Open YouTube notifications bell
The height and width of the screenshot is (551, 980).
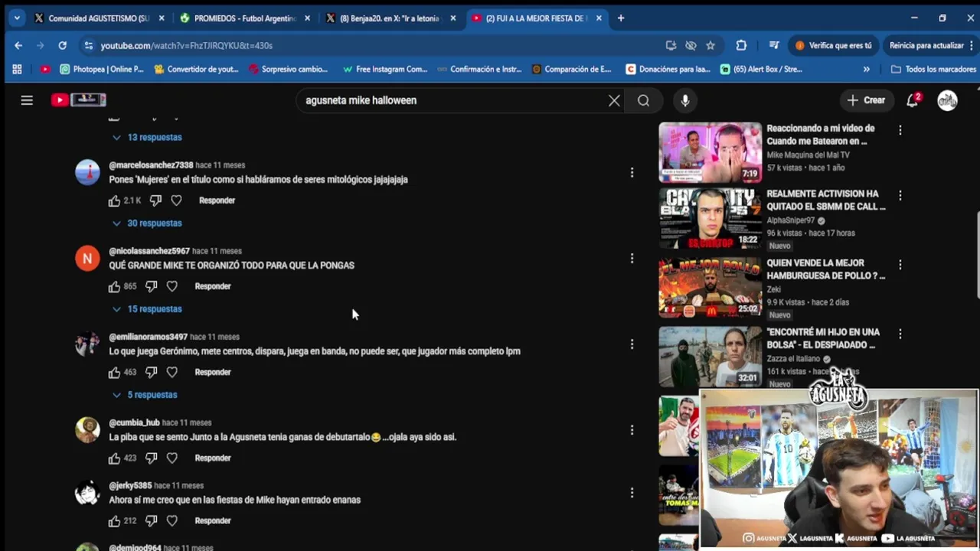pos(913,100)
